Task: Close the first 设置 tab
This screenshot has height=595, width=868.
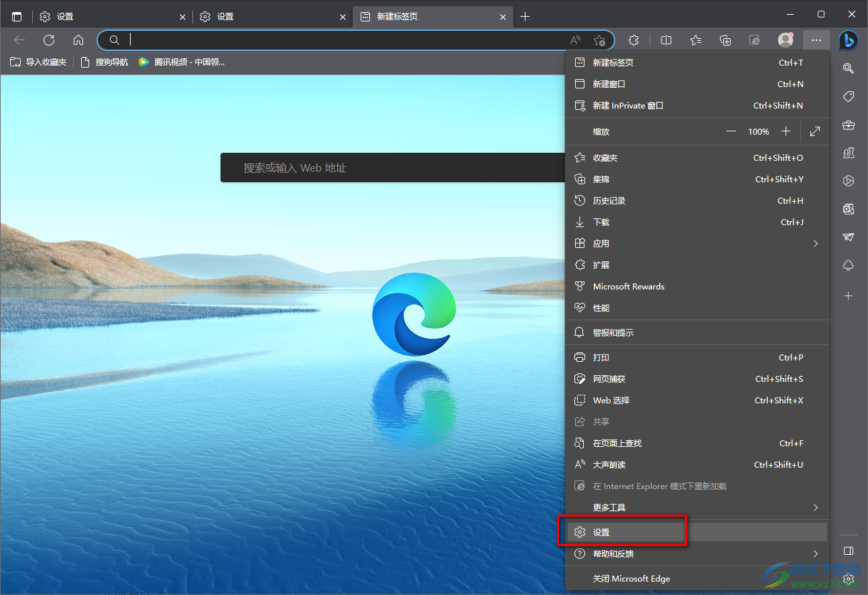Action: pos(182,17)
